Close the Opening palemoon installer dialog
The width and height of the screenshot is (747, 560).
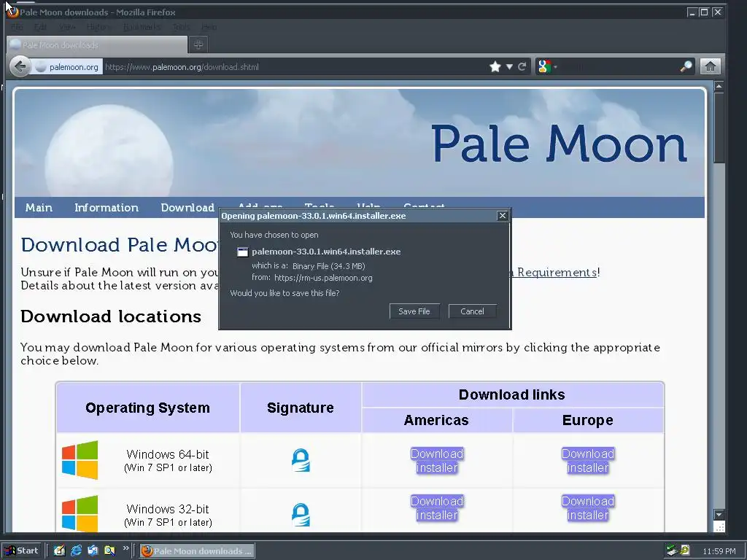tap(502, 216)
